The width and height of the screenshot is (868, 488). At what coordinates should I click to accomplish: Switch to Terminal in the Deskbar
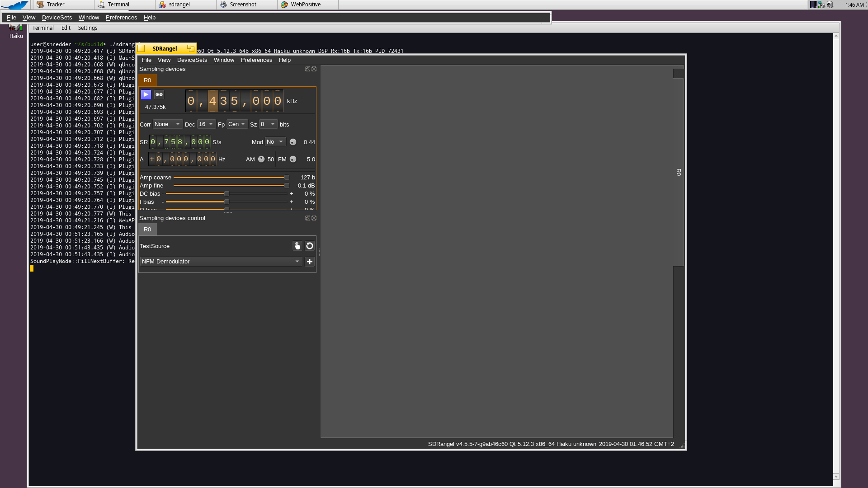point(125,5)
